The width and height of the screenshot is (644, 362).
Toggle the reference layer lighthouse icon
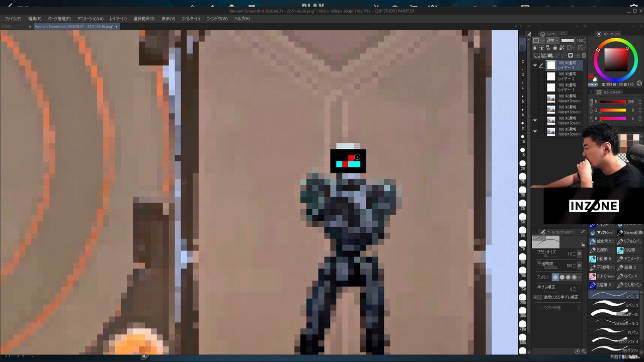[x=542, y=48]
